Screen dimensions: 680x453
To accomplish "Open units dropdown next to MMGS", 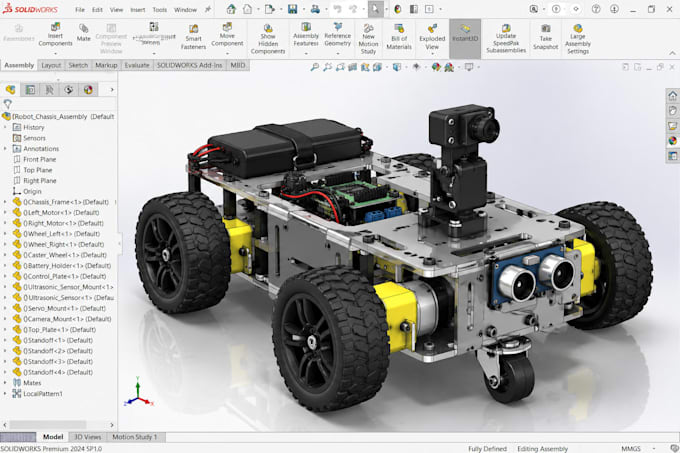I will pos(654,449).
